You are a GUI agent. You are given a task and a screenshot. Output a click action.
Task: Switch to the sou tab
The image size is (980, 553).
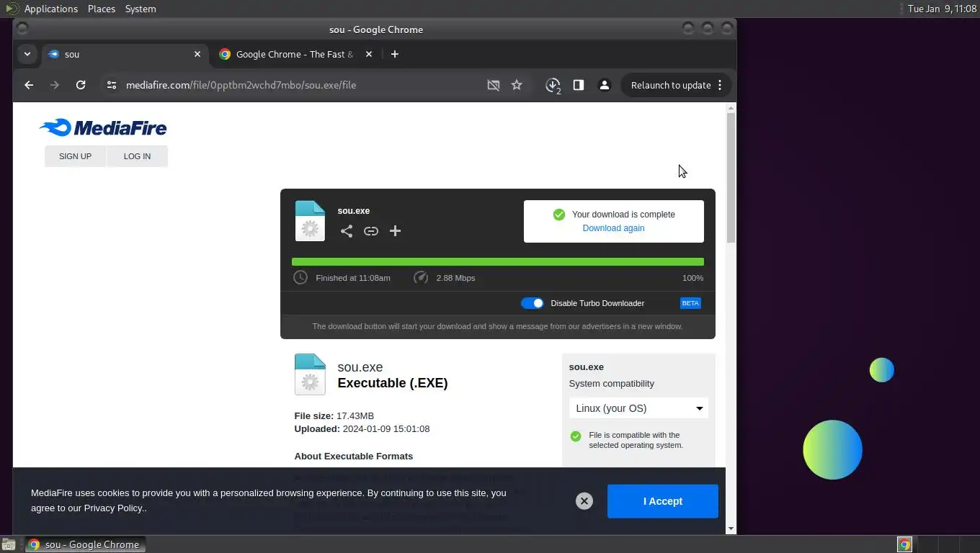124,54
